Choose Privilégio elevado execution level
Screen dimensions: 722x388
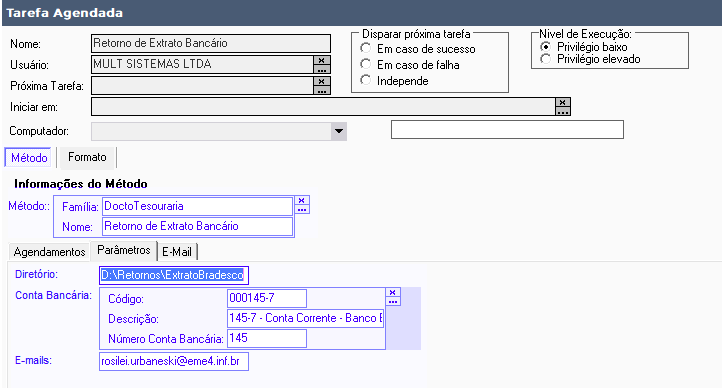tap(546, 59)
